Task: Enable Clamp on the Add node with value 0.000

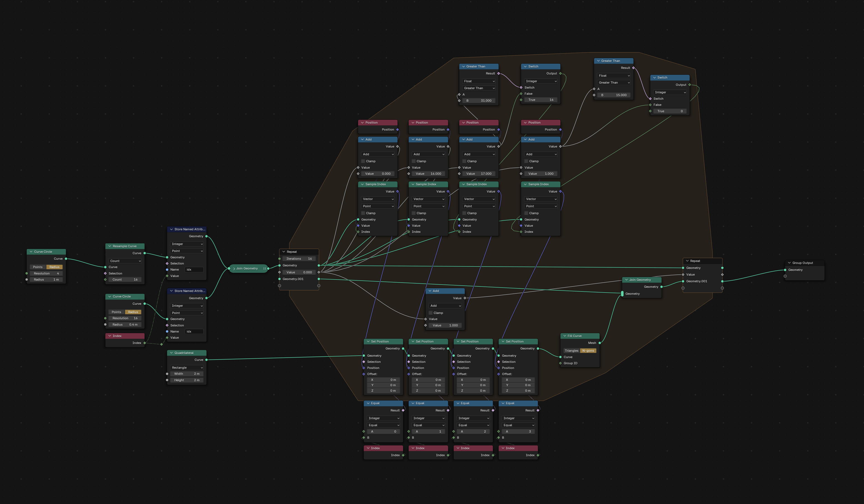Action: (363, 161)
